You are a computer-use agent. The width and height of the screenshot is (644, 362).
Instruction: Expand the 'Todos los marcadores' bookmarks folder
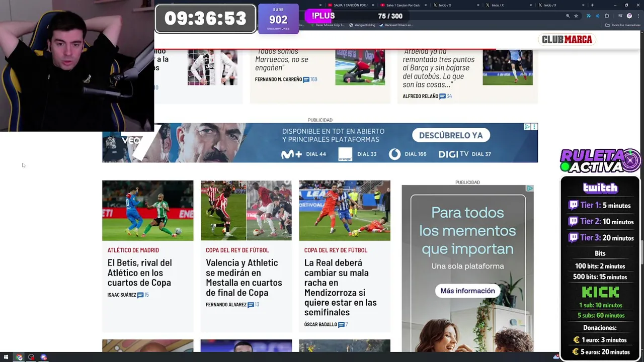point(623,25)
